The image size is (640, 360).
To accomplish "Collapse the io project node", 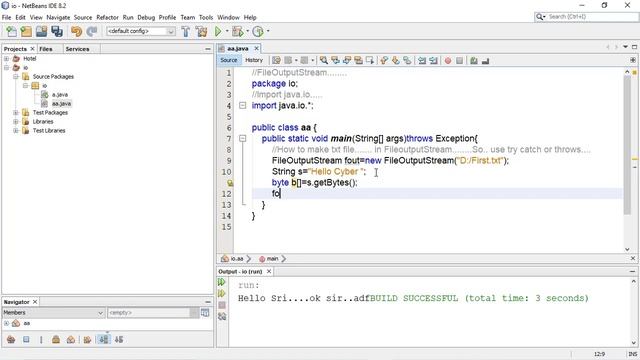I will (x=7, y=67).
